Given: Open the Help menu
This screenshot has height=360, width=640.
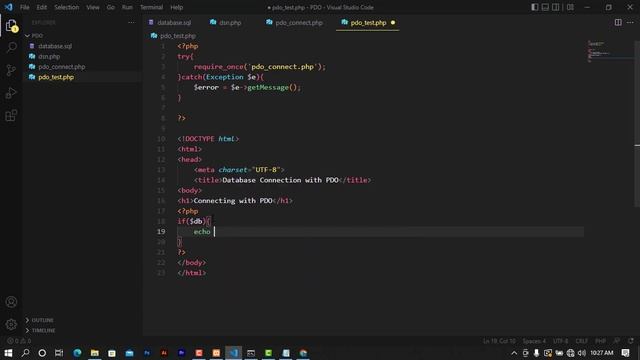Looking at the screenshot, I should [176, 7].
